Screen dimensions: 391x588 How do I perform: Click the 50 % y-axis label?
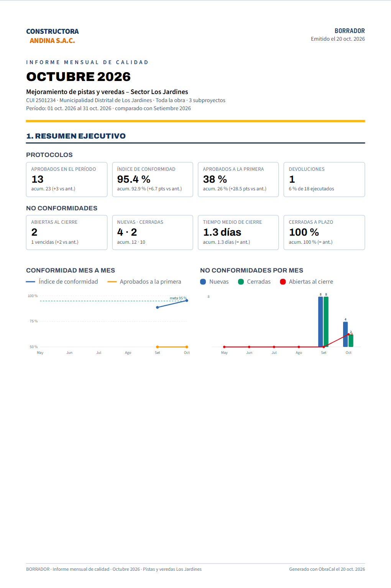coord(34,347)
